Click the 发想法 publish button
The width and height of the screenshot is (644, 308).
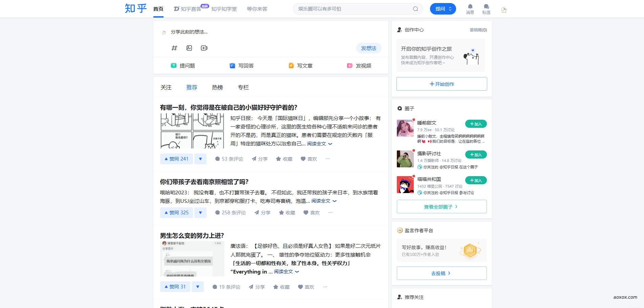369,48
